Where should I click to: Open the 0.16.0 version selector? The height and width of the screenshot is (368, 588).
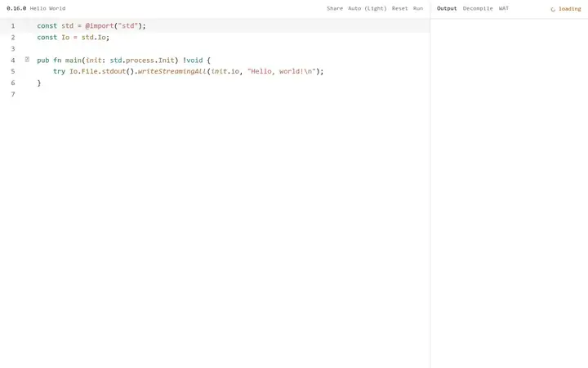coord(16,8)
